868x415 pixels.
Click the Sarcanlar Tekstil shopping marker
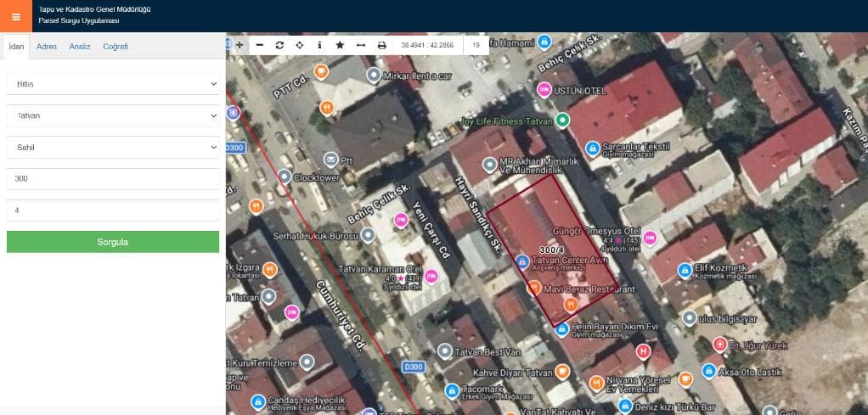coord(593,149)
